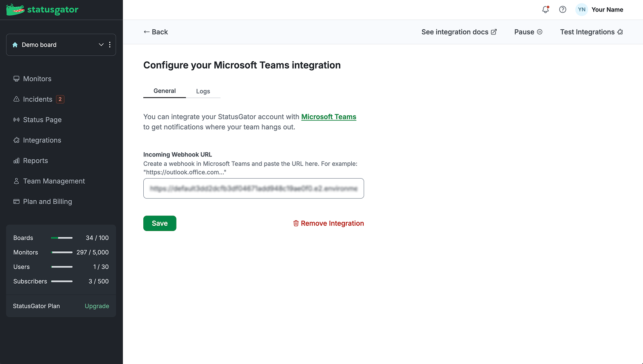Click the pause circle icon
643x364 pixels.
coord(540,32)
